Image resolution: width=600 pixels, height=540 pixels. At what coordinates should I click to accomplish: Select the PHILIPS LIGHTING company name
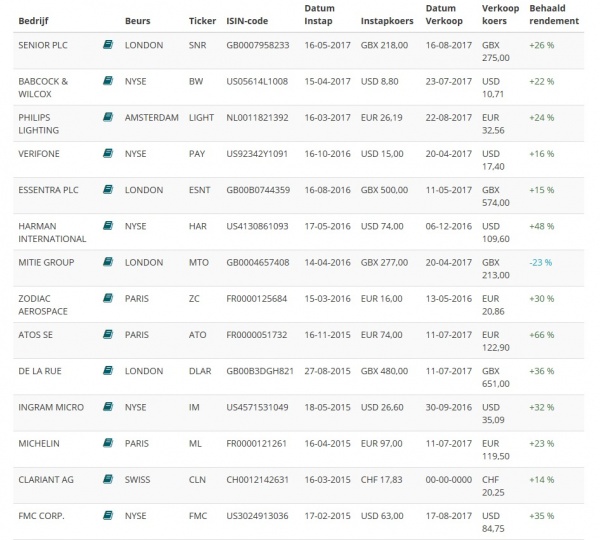(38, 124)
